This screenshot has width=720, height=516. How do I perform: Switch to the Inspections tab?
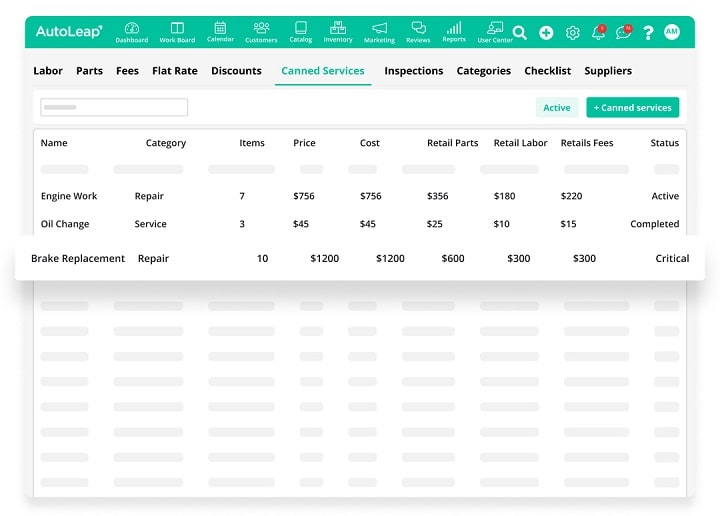click(413, 71)
